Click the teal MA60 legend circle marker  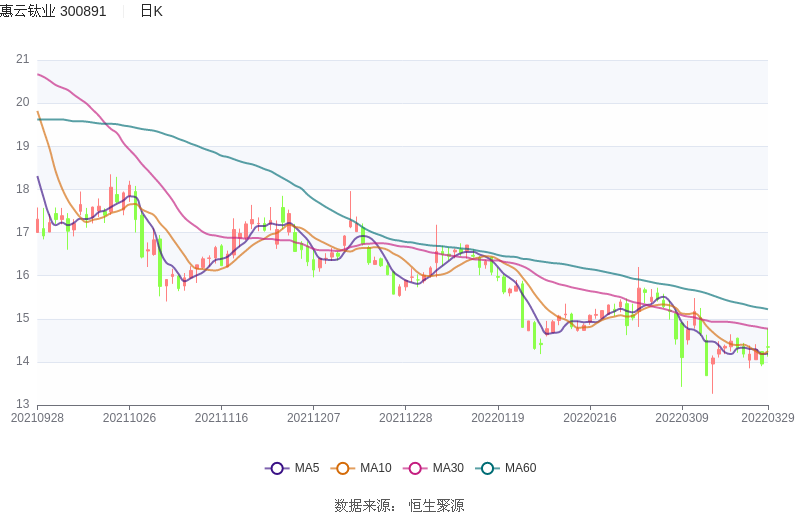(487, 468)
